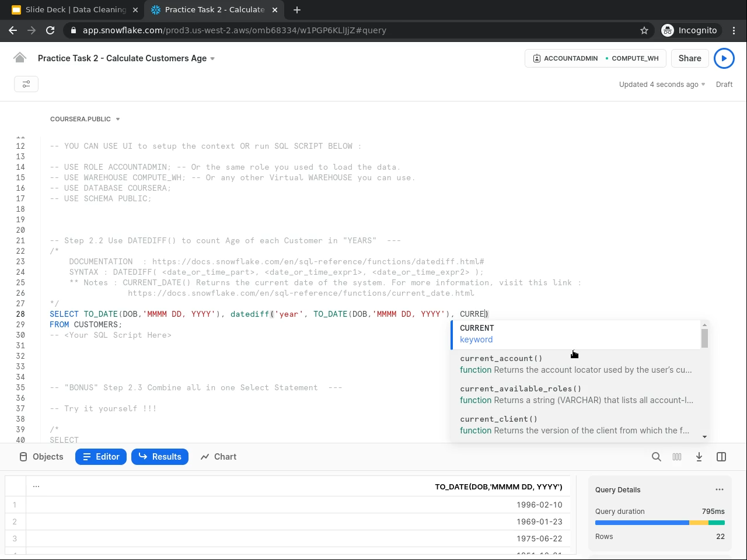Open worksheet filters settings icon
Viewport: 747px width, 560px height.
[x=26, y=84]
